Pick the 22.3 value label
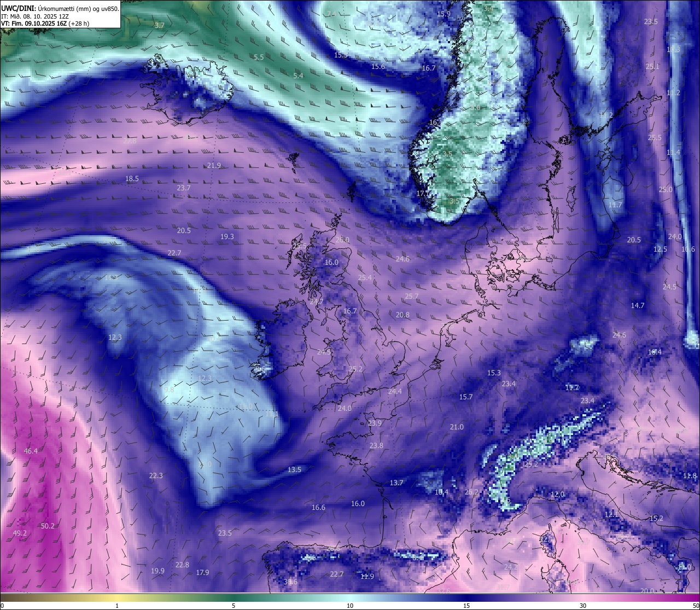This screenshot has width=700, height=610. [156, 476]
